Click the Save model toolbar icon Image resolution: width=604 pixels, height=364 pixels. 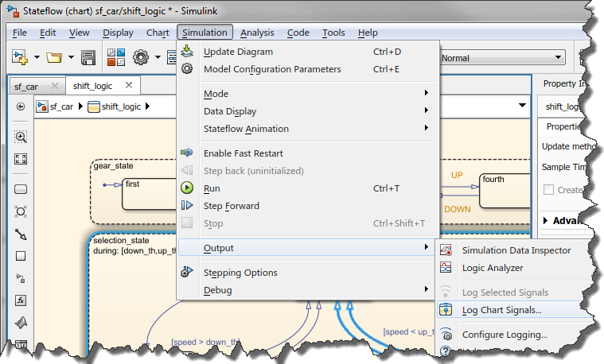pyautogui.click(x=88, y=58)
